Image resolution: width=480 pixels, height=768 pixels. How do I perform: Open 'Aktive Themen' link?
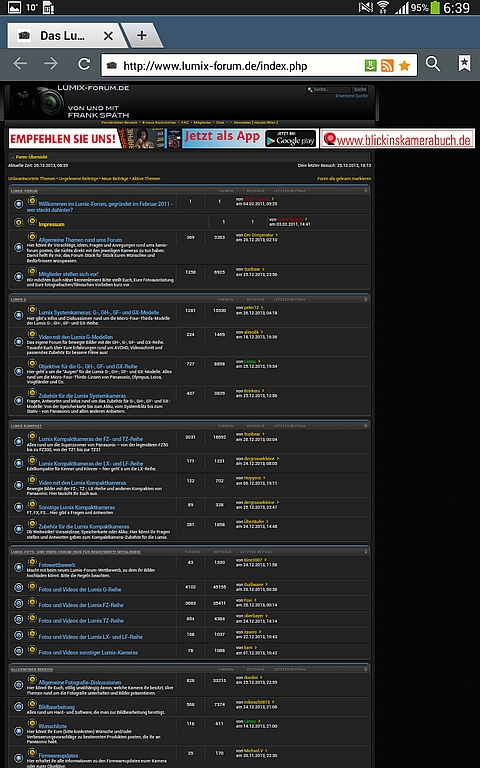(146, 179)
